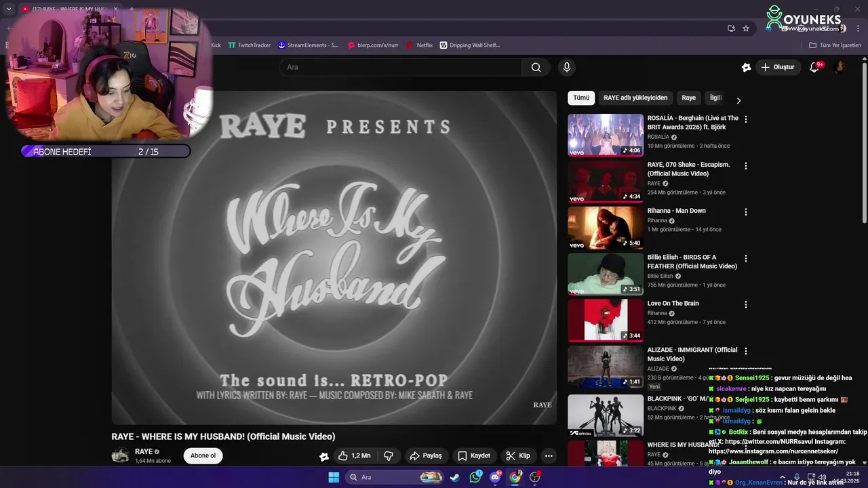The height and width of the screenshot is (488, 868).
Task: Click the sparkle icon next to like button
Action: tap(324, 456)
